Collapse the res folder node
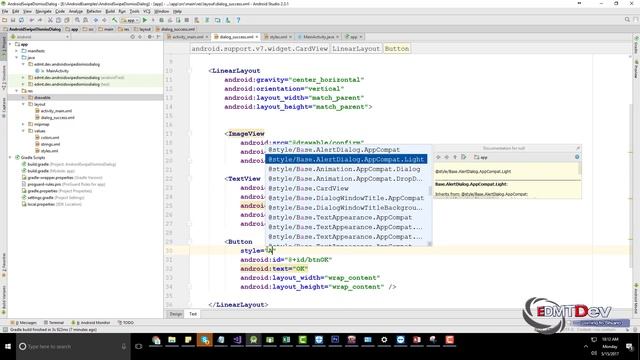Viewport: 640px width, 360px height. point(17,91)
